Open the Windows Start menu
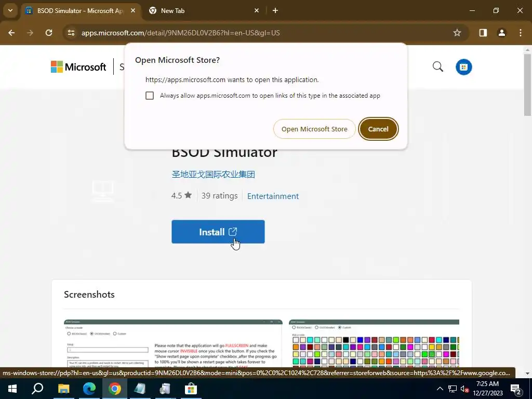 pos(12,389)
